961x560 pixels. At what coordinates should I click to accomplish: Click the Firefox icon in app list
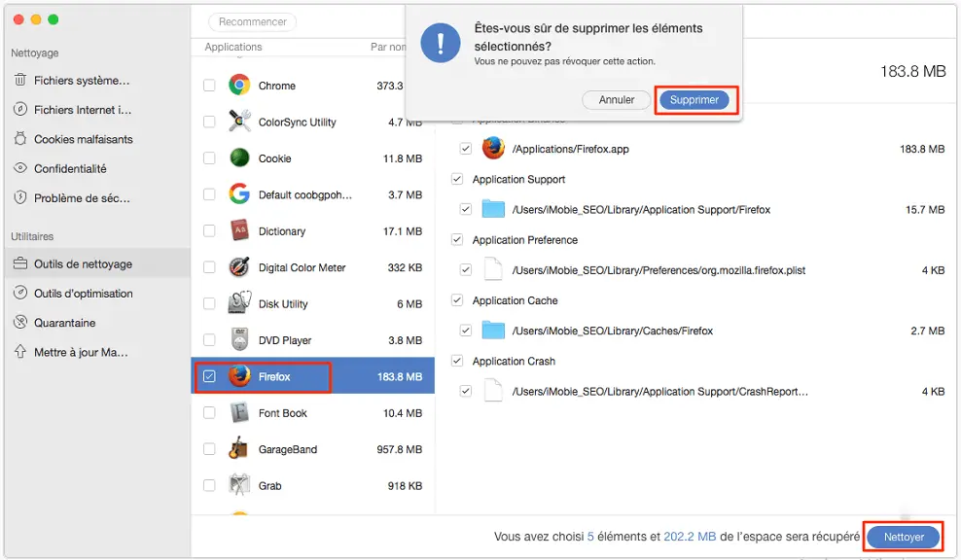239,376
